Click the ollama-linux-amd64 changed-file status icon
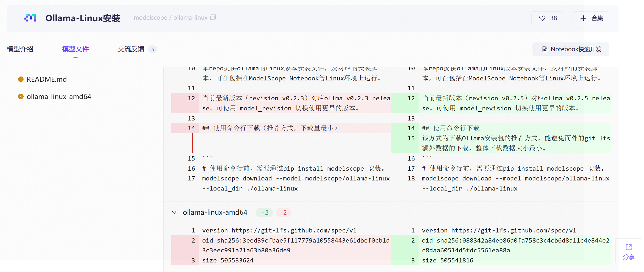This screenshot has width=644, height=272. 21,97
